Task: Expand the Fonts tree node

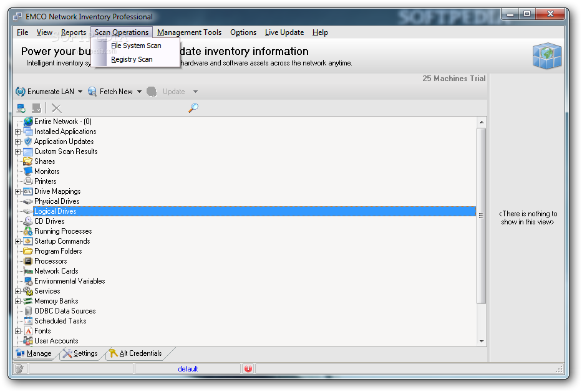Action: tap(18, 331)
